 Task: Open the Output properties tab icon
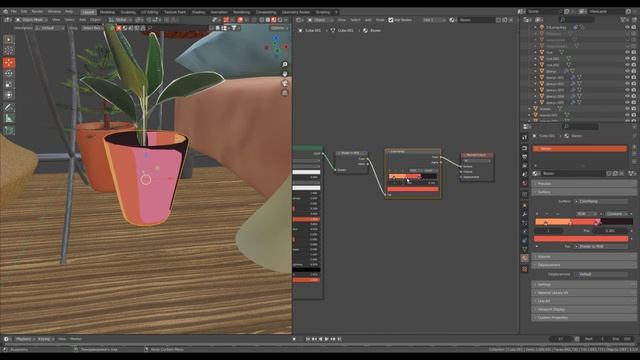coord(525,157)
